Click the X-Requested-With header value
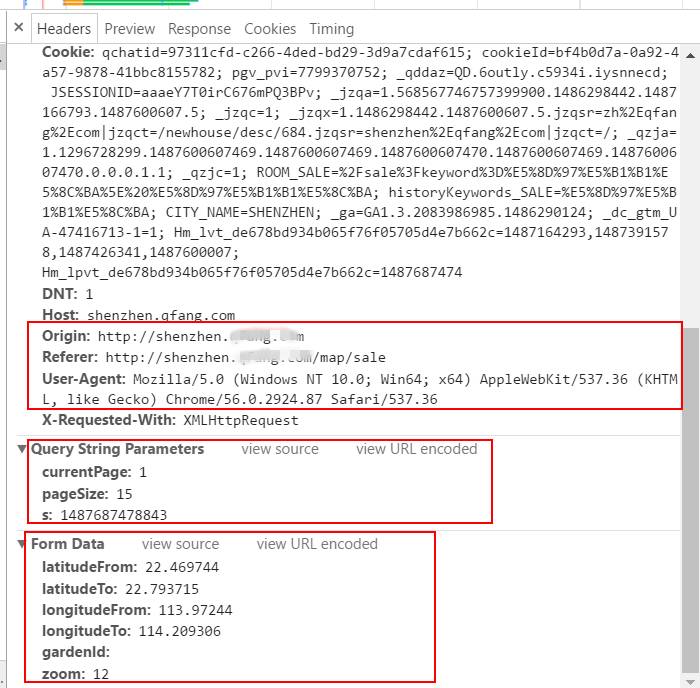This screenshot has width=700, height=688. coord(241,420)
